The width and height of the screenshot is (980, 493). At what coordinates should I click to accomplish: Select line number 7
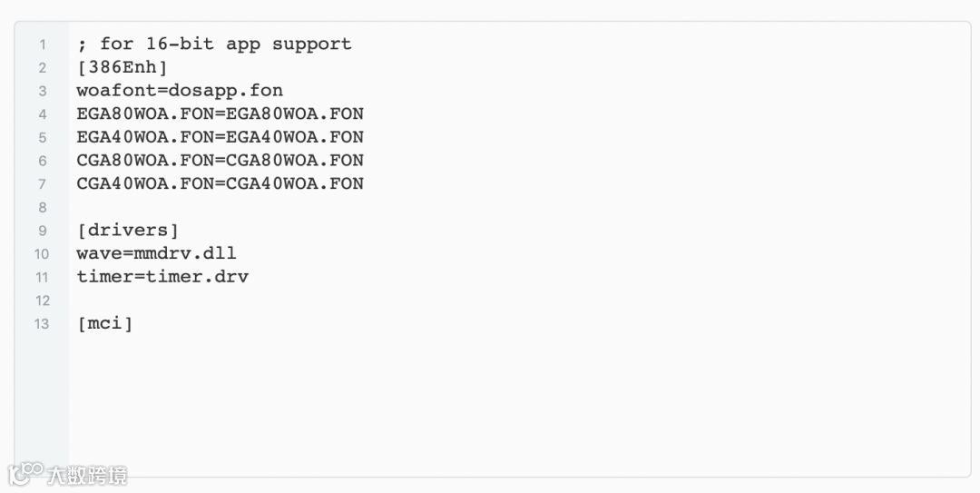point(43,184)
